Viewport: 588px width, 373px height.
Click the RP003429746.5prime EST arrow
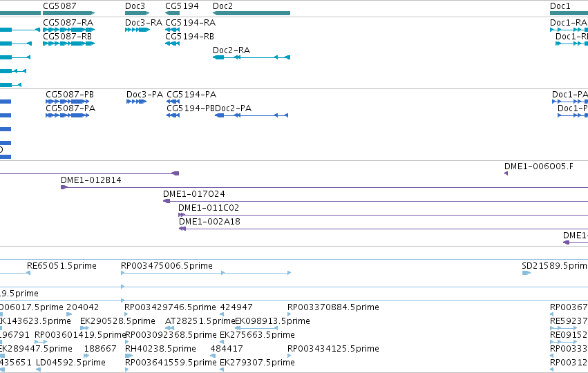126,314
